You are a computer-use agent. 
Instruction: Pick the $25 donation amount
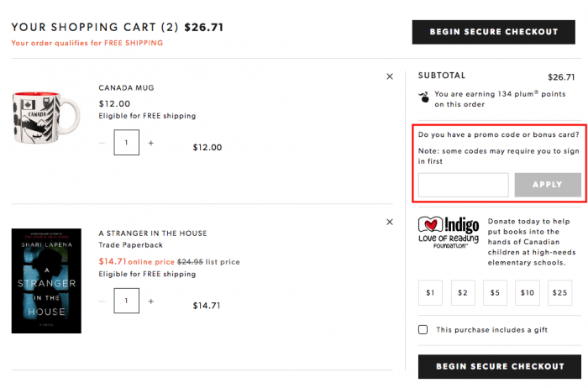(559, 292)
